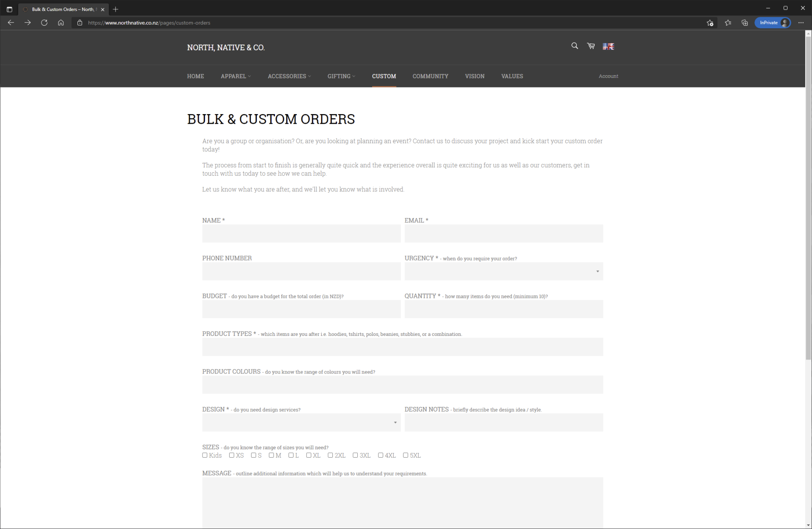Open the shopping cart icon
The height and width of the screenshot is (529, 812).
[x=591, y=46]
